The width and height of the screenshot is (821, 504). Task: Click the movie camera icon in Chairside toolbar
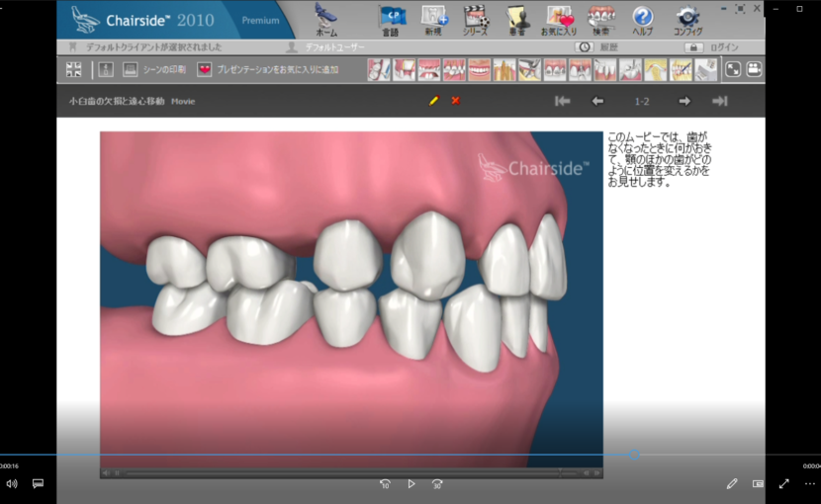(x=754, y=69)
